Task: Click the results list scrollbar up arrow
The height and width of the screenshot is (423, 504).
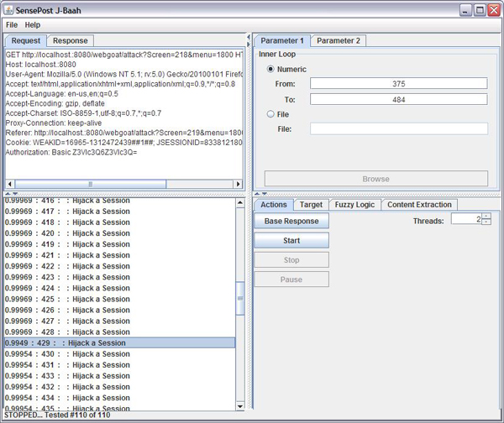Action: [240, 202]
